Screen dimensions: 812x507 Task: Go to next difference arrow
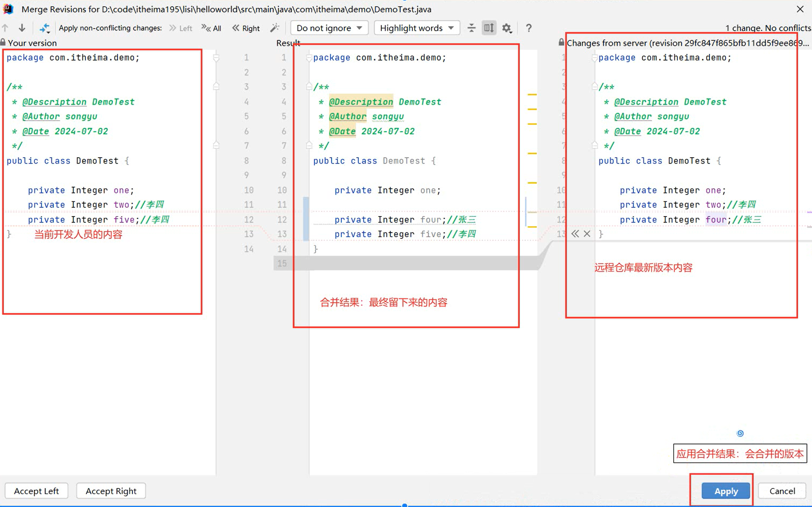point(22,28)
